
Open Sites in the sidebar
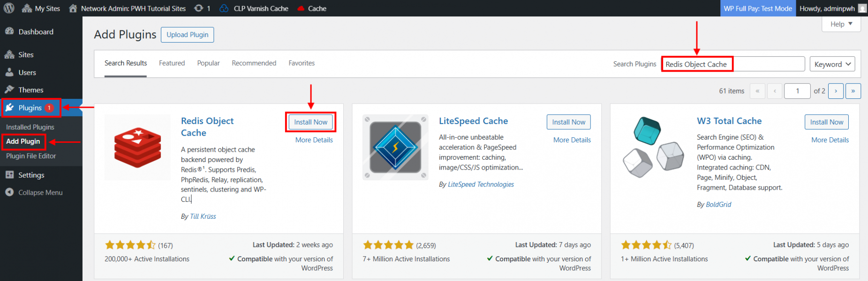(x=26, y=55)
